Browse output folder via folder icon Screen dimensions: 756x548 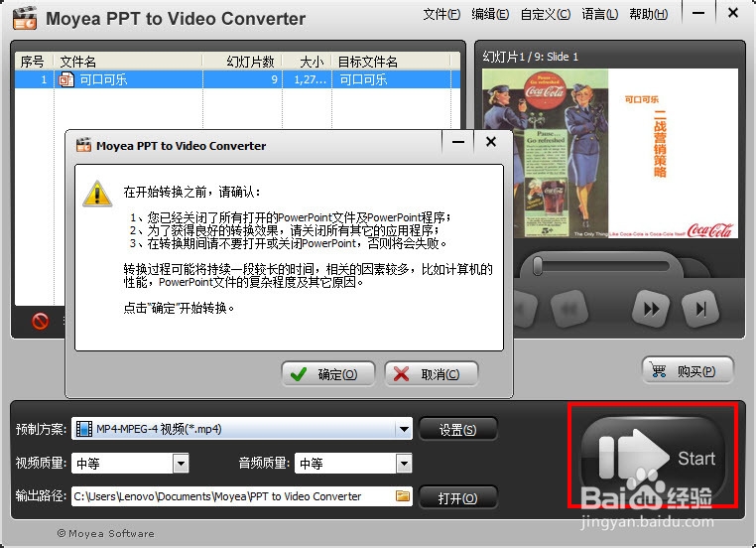[x=403, y=496]
